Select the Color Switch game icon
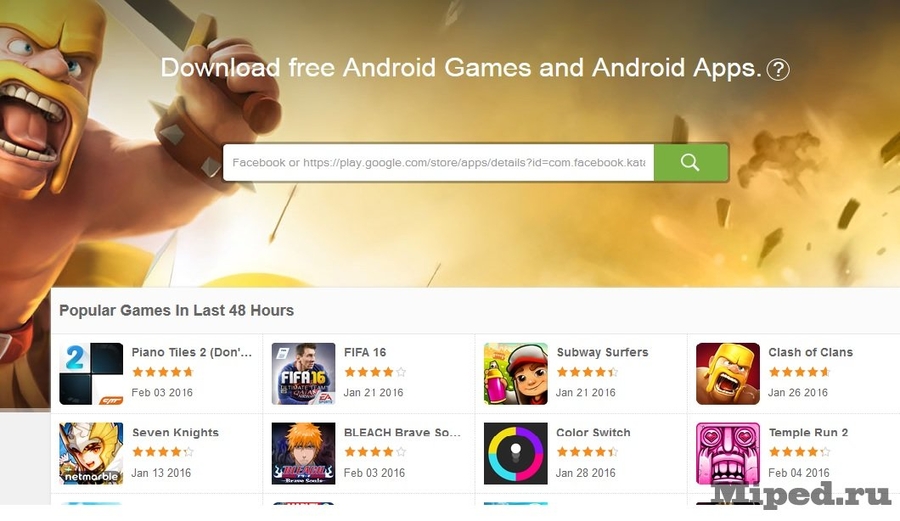Screen dimensions: 900x521 coord(516,454)
